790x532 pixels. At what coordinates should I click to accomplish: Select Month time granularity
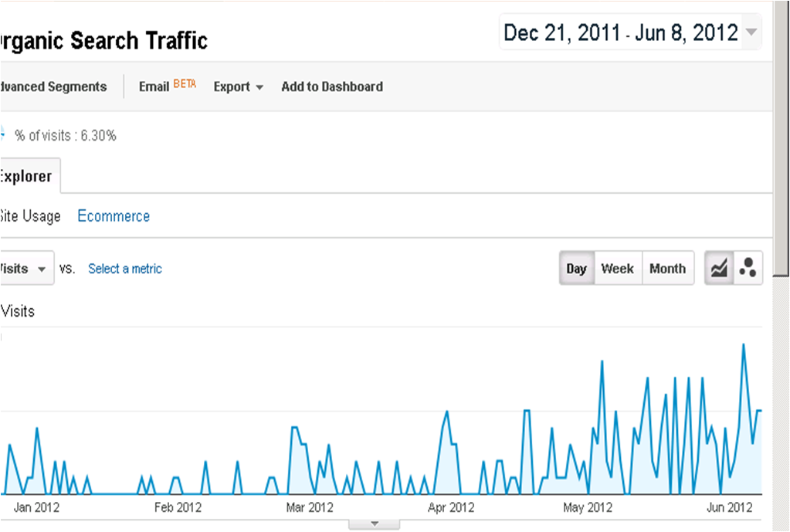point(667,268)
